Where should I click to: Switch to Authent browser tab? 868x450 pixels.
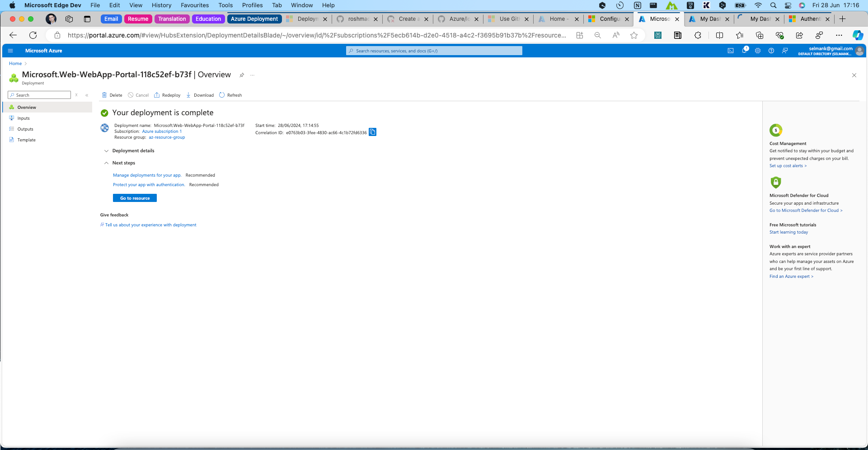click(x=809, y=19)
